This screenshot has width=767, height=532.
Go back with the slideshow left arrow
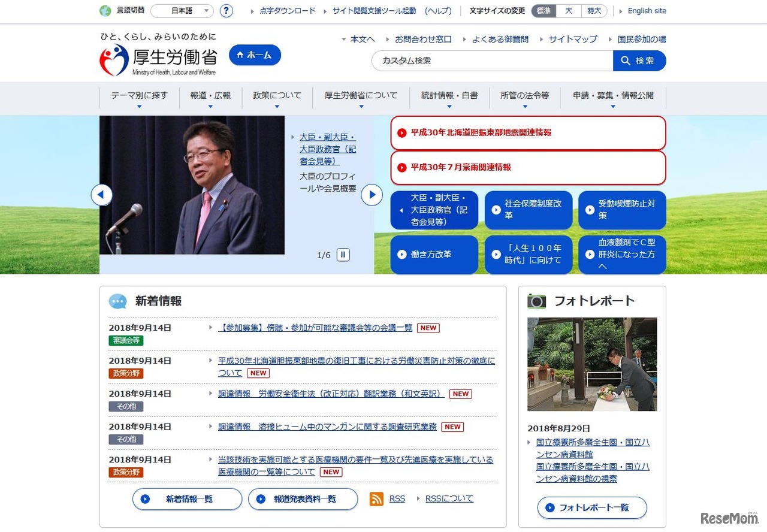tap(102, 195)
